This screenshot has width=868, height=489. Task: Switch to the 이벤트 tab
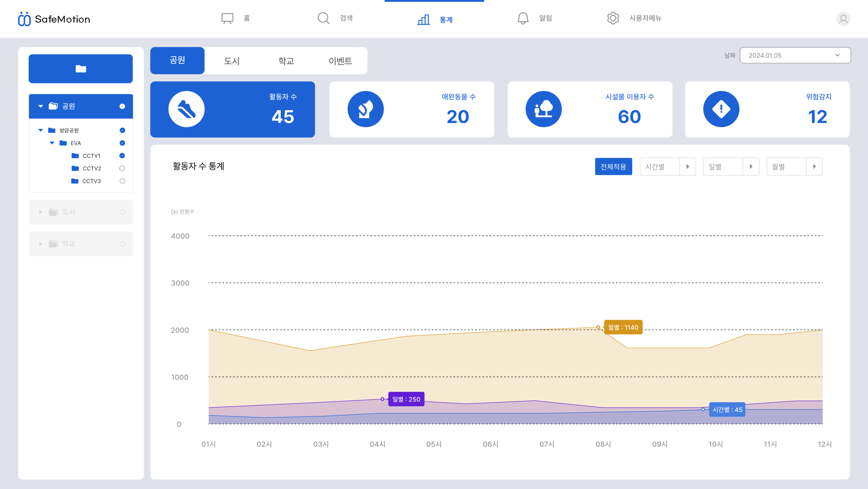pyautogui.click(x=340, y=61)
